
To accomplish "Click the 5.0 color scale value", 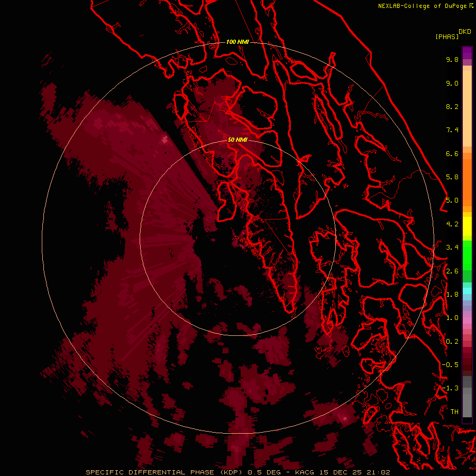I will coord(452,200).
